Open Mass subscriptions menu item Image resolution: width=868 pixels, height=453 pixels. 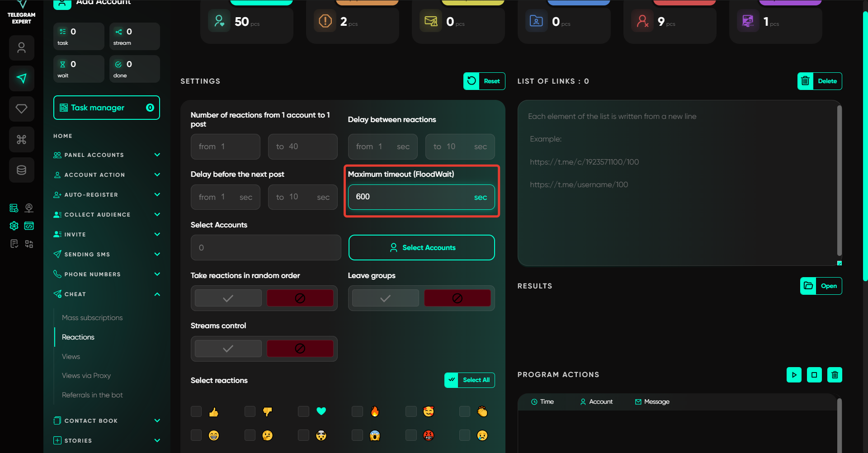coord(92,318)
